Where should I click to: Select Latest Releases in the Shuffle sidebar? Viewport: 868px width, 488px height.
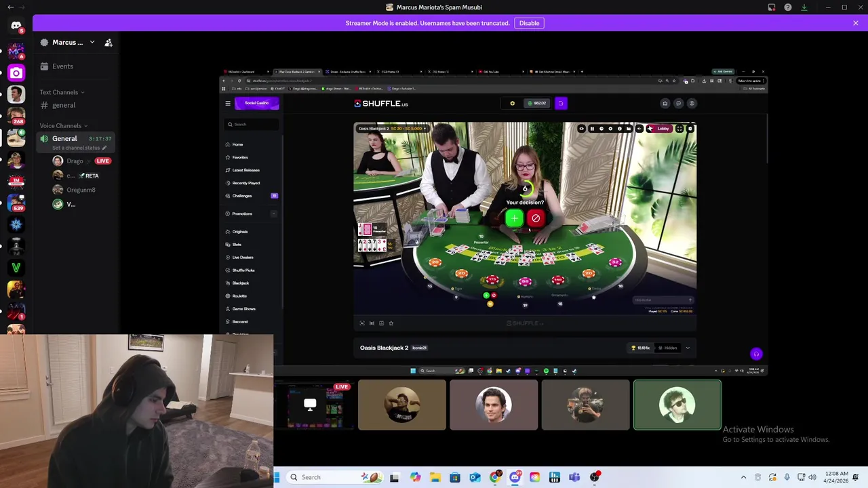pos(245,170)
